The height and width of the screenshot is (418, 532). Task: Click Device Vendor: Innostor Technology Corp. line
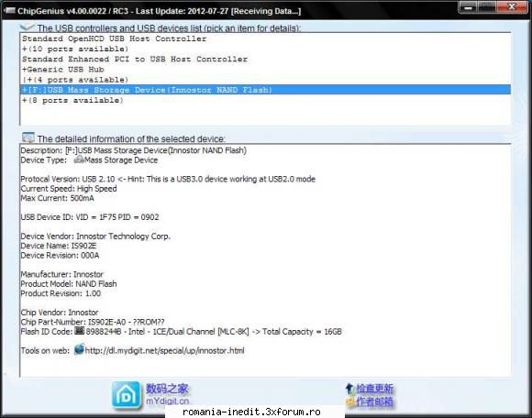(x=95, y=236)
